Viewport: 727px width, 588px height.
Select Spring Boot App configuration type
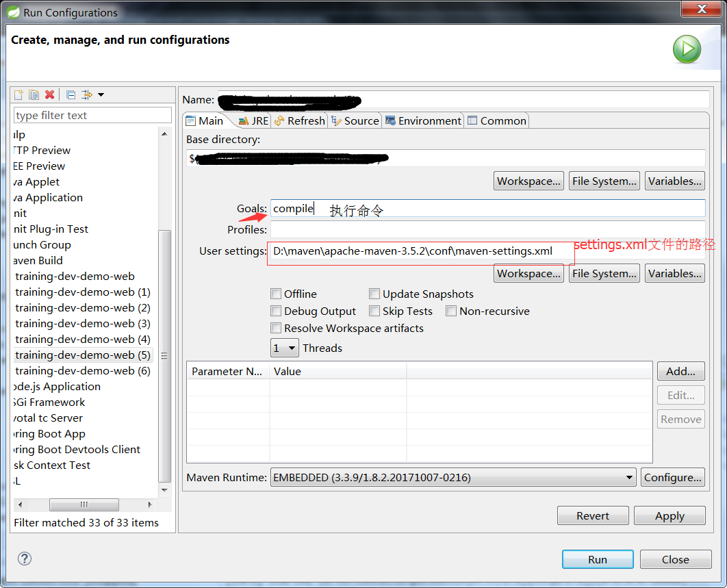point(49,434)
